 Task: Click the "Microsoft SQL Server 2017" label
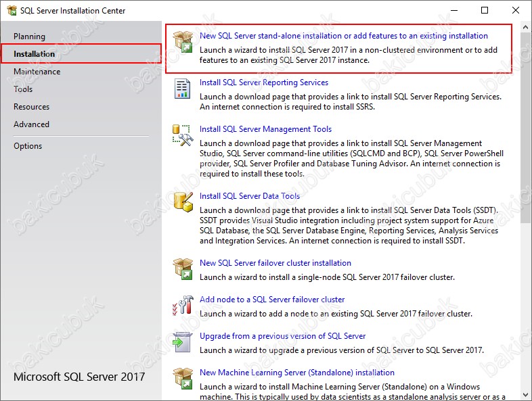coord(79,377)
